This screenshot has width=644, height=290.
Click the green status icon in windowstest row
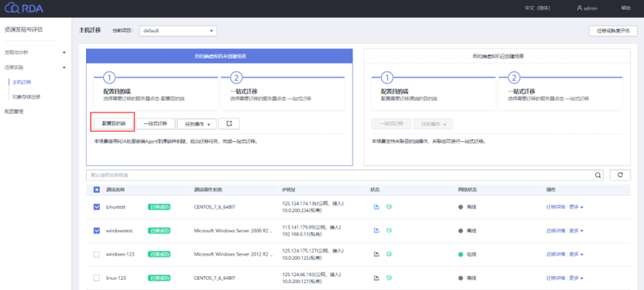click(389, 231)
